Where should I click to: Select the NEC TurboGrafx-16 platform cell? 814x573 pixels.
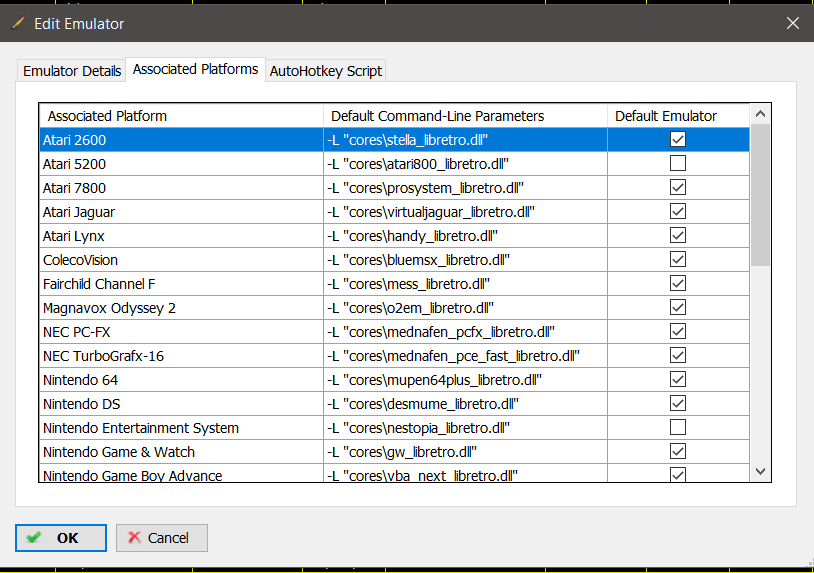[x=181, y=356]
